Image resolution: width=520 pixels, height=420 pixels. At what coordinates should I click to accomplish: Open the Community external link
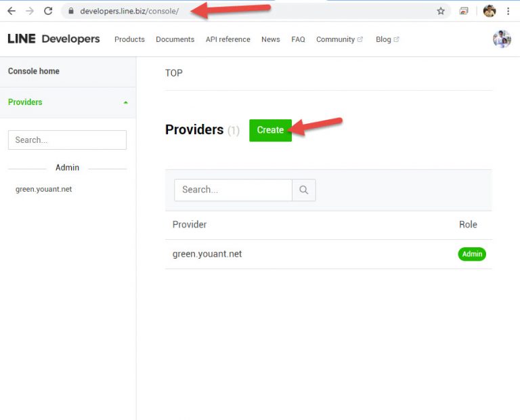339,39
